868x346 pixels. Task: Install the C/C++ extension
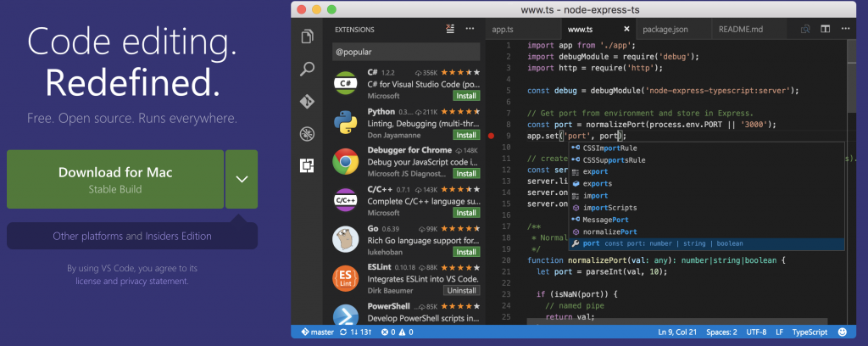coord(466,213)
